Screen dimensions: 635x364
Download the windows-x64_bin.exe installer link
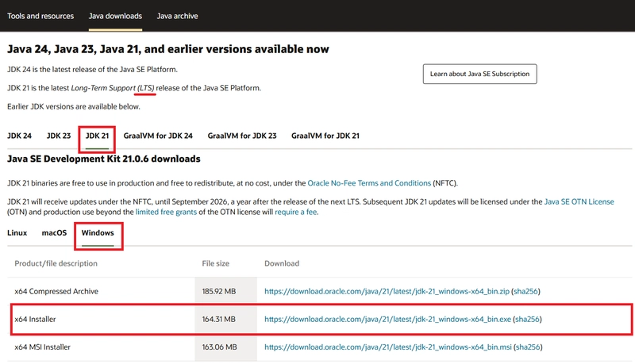pos(387,319)
